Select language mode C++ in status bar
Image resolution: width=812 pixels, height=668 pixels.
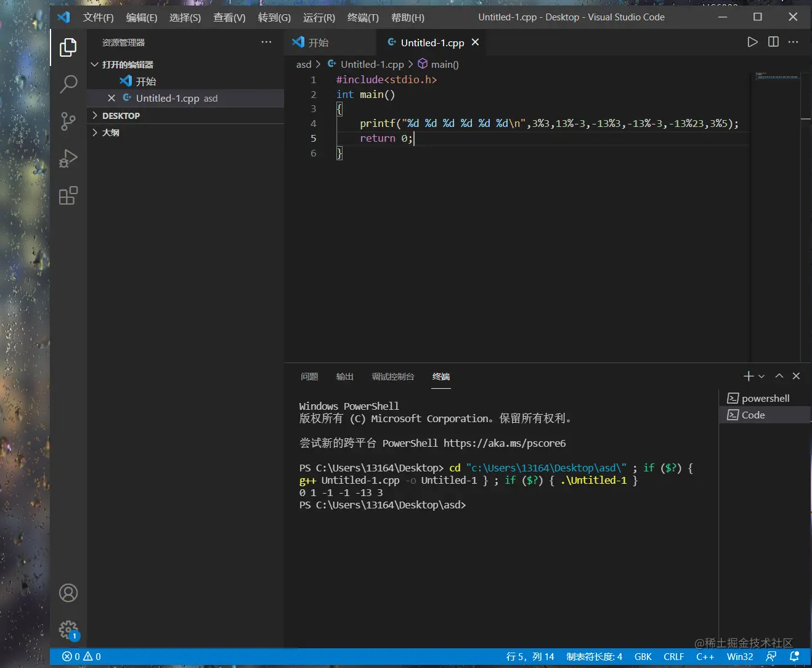point(705,657)
